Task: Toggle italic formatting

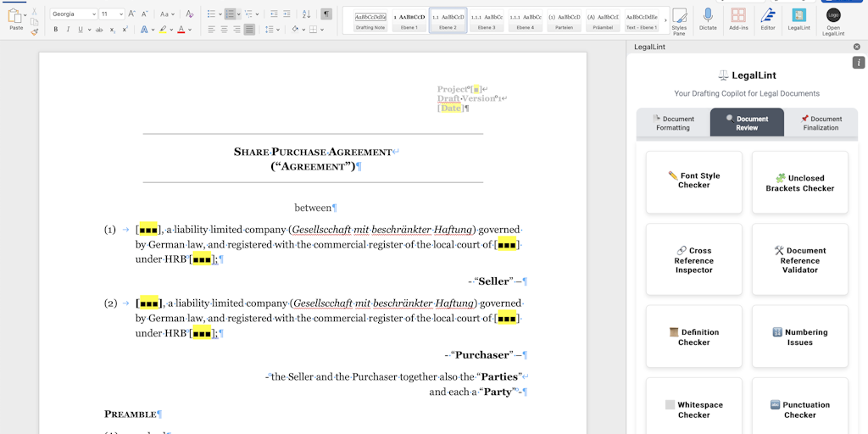Action: (x=68, y=29)
